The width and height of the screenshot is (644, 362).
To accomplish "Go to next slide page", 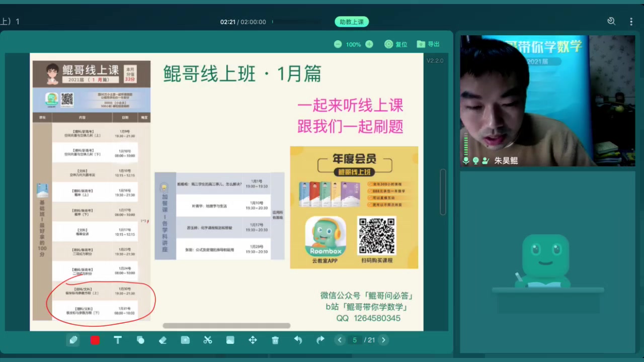I will [x=383, y=340].
